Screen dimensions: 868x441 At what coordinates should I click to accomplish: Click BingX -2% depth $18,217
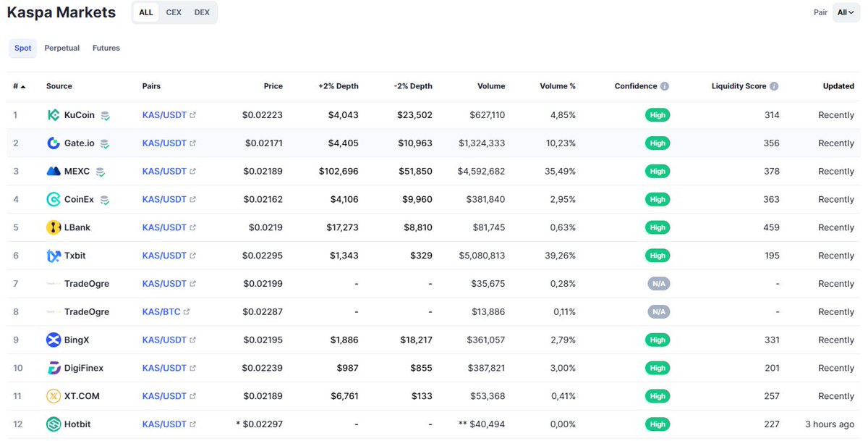415,340
